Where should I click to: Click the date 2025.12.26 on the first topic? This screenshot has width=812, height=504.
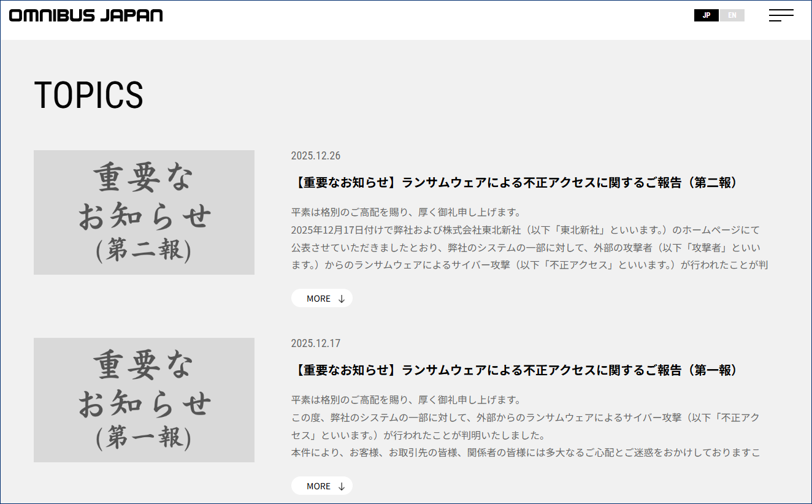coord(316,156)
